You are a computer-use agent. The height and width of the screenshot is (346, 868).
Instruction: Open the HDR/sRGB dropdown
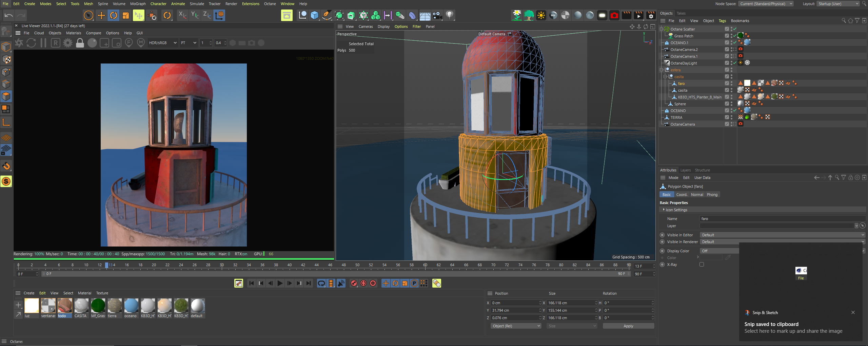tap(163, 43)
